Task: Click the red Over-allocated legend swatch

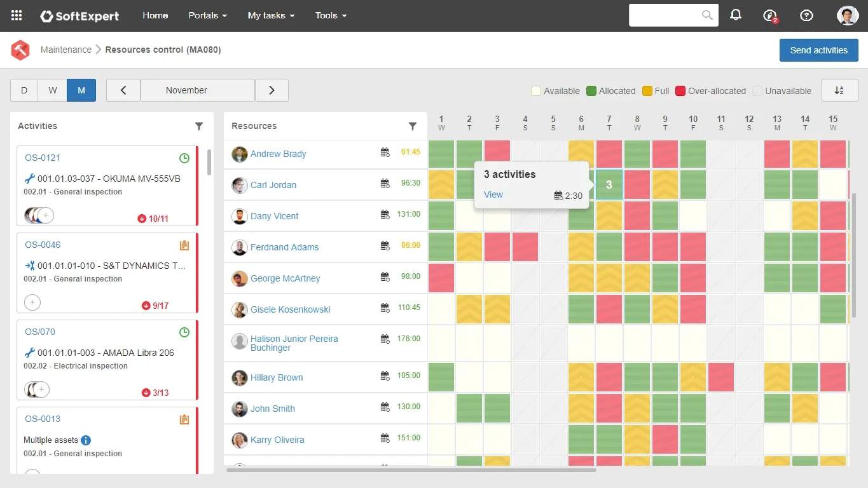Action: pyautogui.click(x=680, y=91)
